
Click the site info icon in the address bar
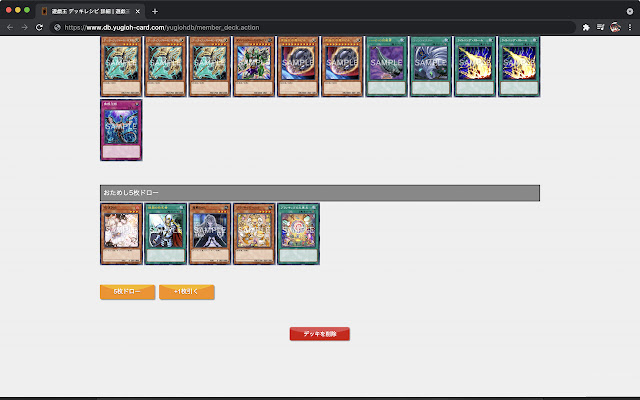(58, 27)
